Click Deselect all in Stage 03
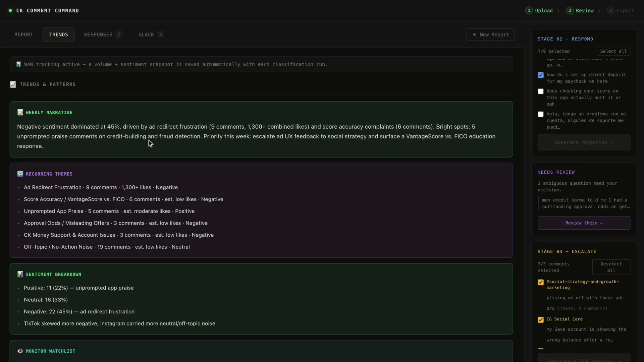Image resolution: width=644 pixels, height=362 pixels. point(611,267)
